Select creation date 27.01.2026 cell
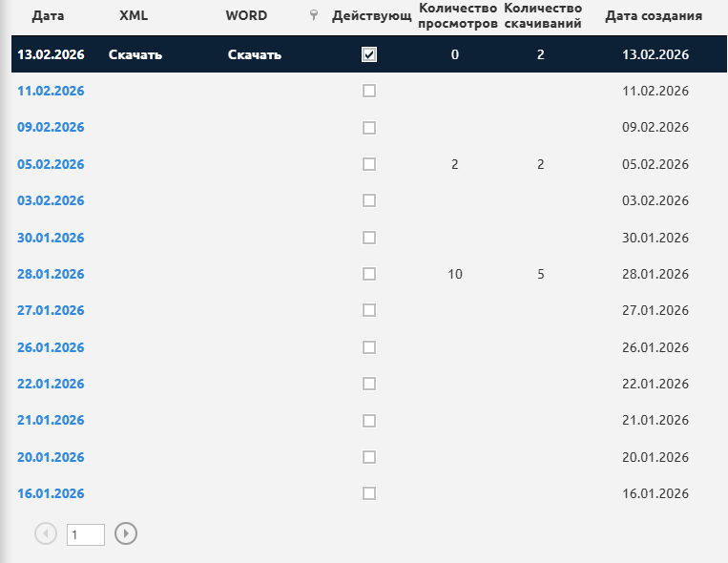The width and height of the screenshot is (728, 563). (x=655, y=310)
